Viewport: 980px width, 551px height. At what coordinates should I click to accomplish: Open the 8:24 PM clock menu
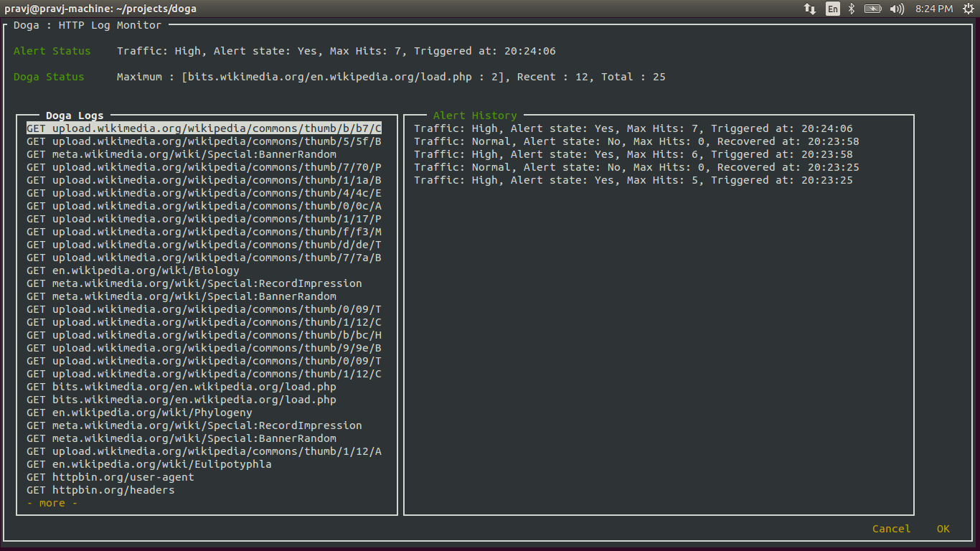tap(934, 9)
